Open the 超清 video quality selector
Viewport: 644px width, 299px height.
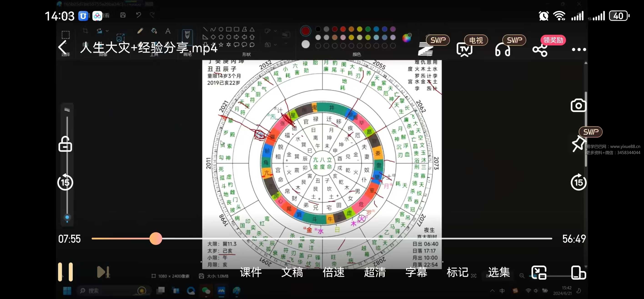pos(375,272)
